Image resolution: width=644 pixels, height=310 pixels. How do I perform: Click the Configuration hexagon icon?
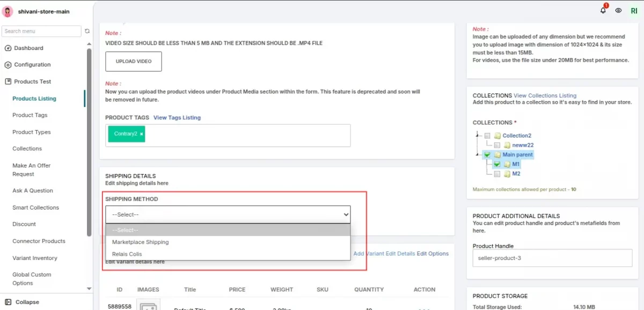(x=8, y=65)
